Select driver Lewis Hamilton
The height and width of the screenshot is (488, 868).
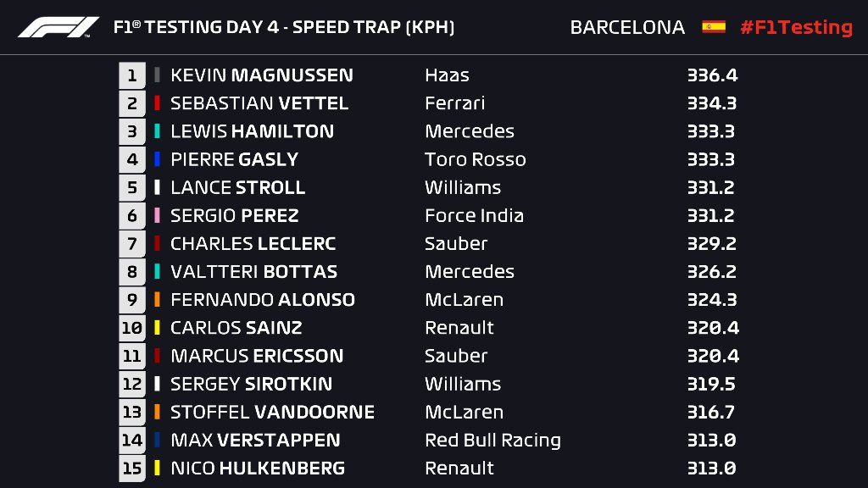coord(253,131)
